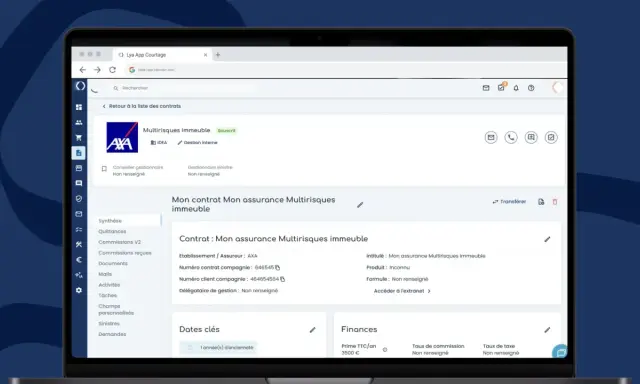Select the highlighted contracts document icon in the sidebar

click(79, 153)
